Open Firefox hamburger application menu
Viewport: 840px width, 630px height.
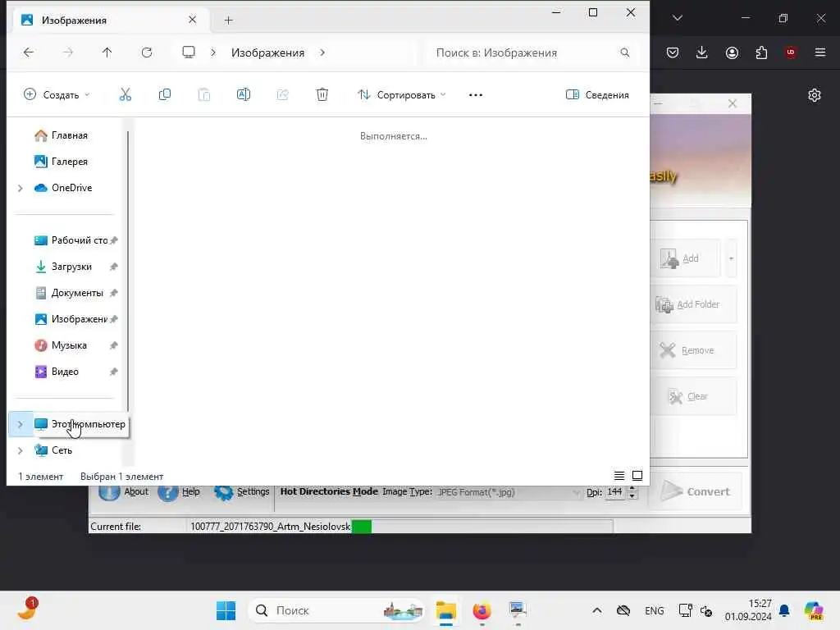820,52
